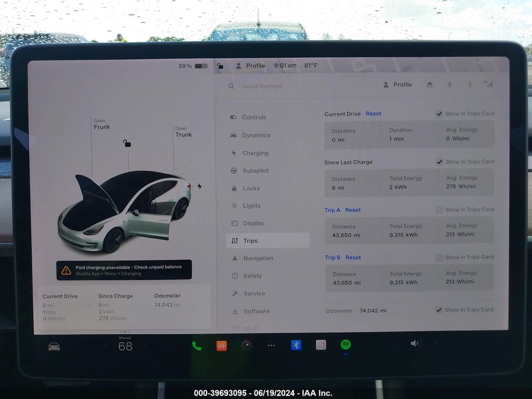Open the dashcam camera icon
This screenshot has height=399, width=532.
(246, 345)
